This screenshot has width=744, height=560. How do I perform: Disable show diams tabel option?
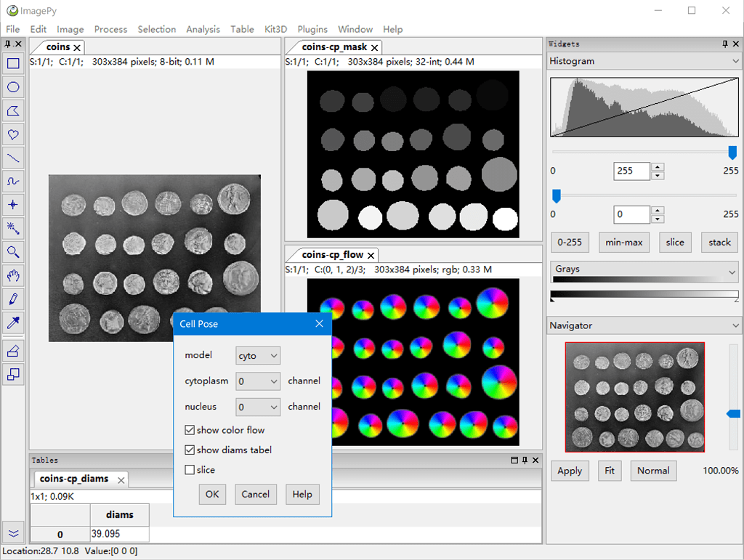[x=190, y=450]
